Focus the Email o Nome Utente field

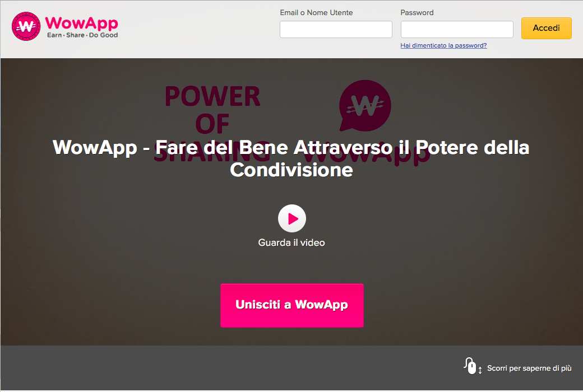pos(336,29)
